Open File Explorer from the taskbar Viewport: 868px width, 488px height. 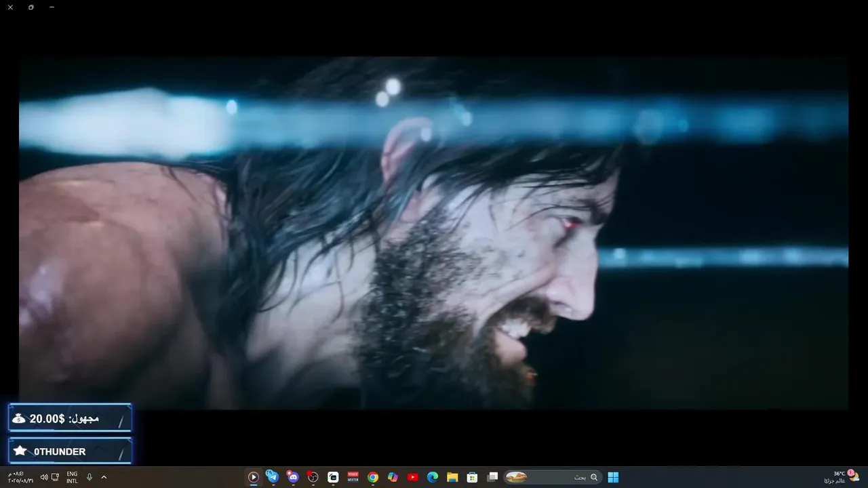click(452, 477)
